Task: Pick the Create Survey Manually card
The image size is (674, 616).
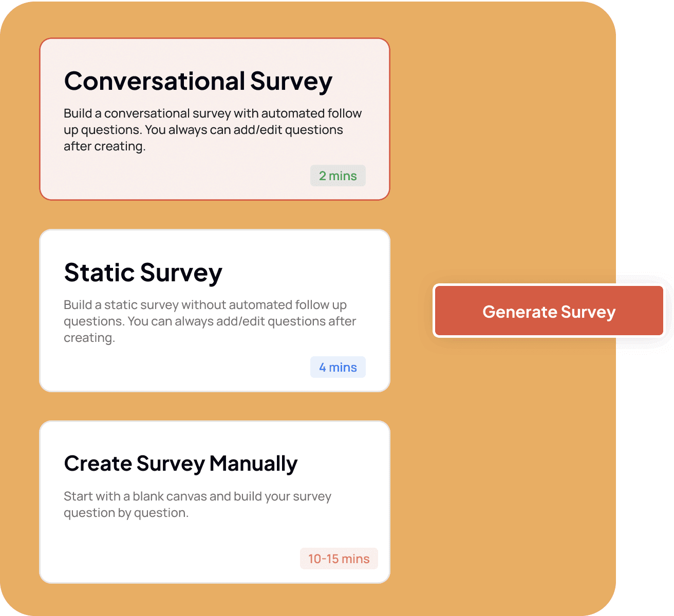Action: tap(215, 502)
